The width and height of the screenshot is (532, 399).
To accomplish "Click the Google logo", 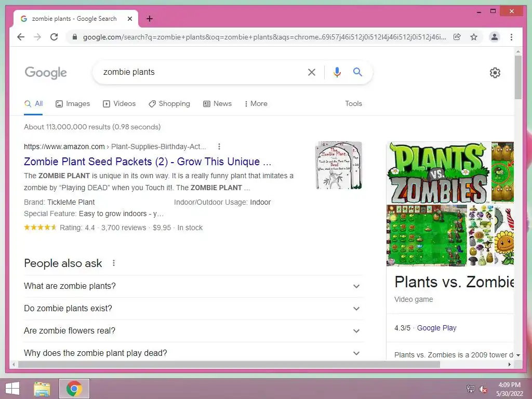I will 46,73.
